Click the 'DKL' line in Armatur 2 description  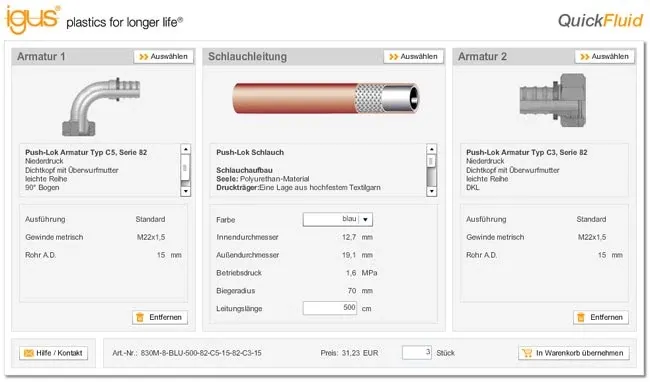click(x=473, y=188)
